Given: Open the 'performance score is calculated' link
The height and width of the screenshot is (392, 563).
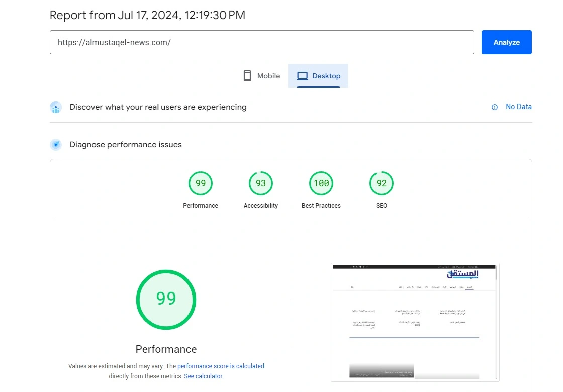Looking at the screenshot, I should click(221, 366).
